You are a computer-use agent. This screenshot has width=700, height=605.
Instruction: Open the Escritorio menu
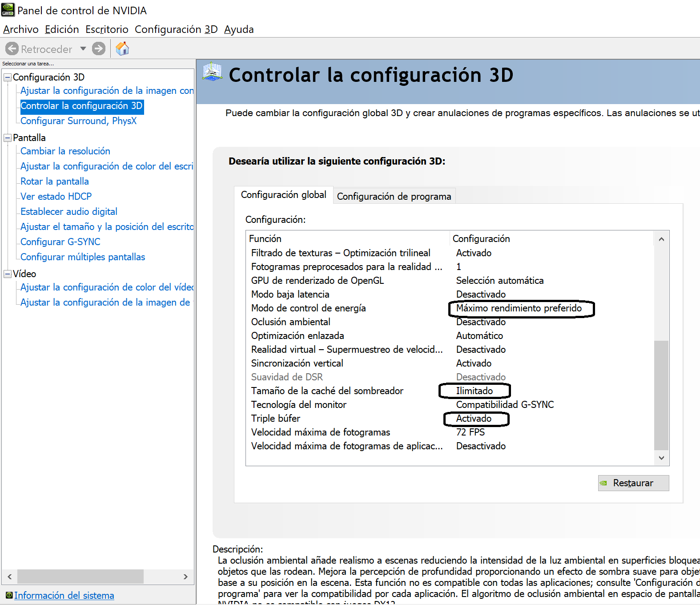click(x=107, y=29)
